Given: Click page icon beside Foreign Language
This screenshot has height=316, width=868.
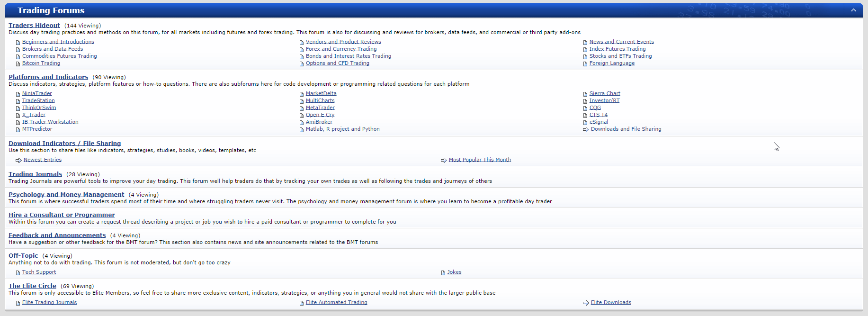Looking at the screenshot, I should click(585, 64).
